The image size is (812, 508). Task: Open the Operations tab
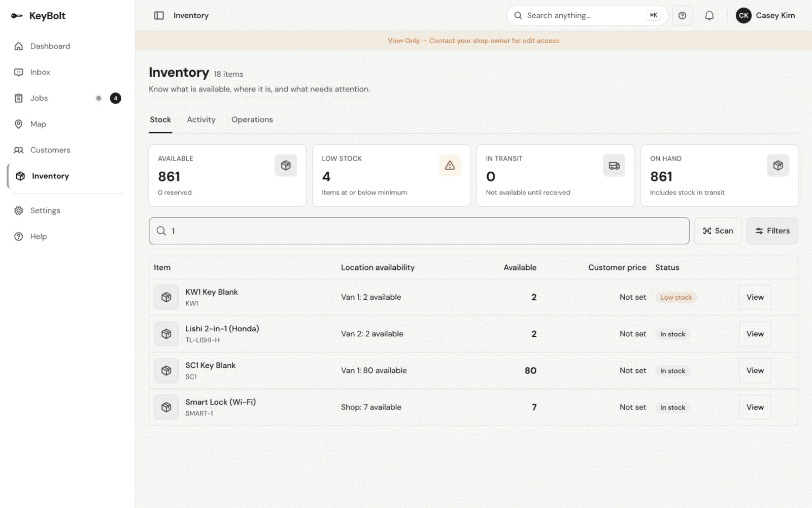[x=252, y=119]
